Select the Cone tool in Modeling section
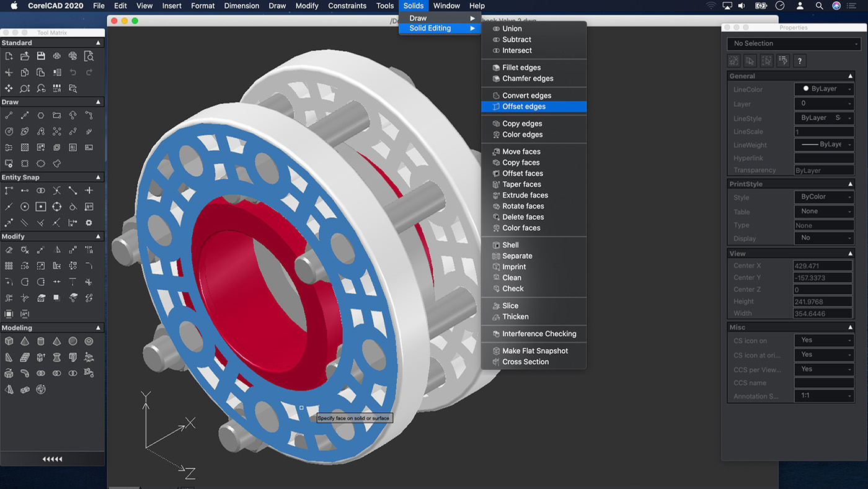This screenshot has width=868, height=489. [x=25, y=341]
